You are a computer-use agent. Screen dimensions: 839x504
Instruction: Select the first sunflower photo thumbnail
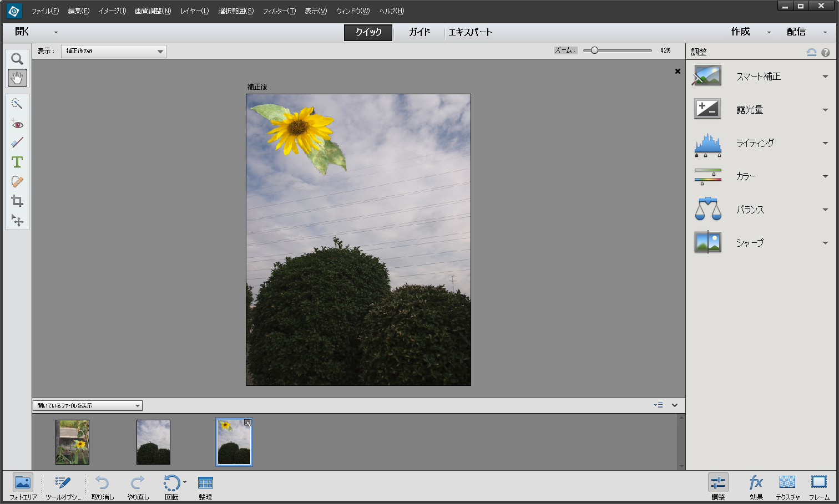pos(72,442)
